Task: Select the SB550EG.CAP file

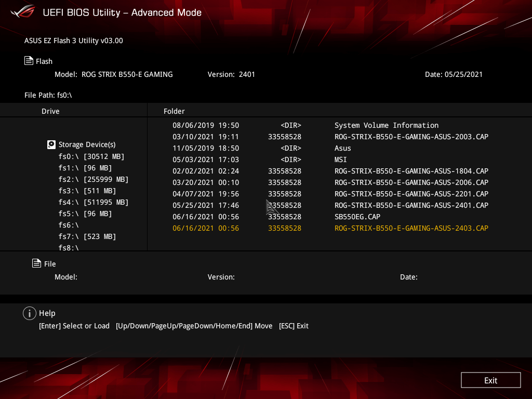Action: [357, 217]
